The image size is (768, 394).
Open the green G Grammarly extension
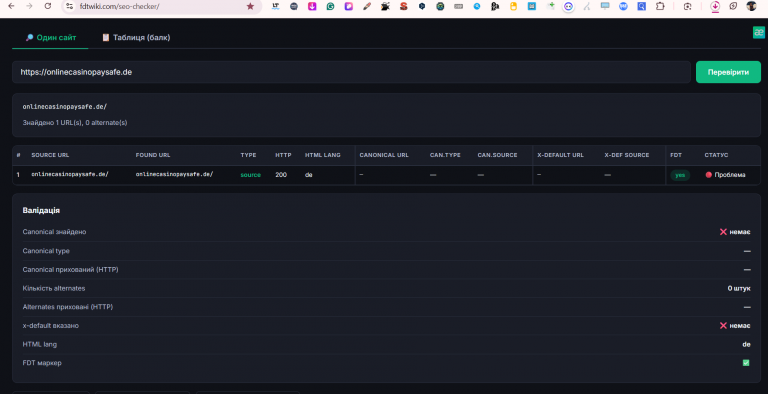click(330, 6)
